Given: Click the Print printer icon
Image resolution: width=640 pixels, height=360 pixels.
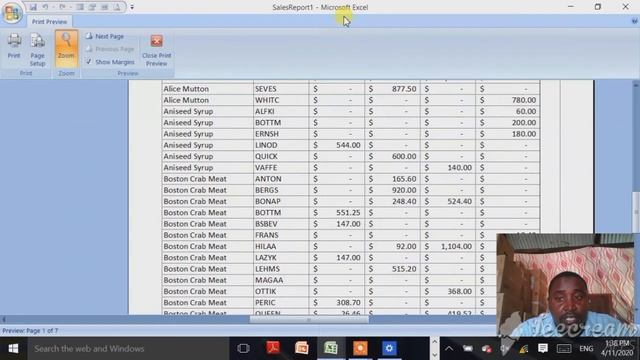Looking at the screenshot, I should pos(14,47).
